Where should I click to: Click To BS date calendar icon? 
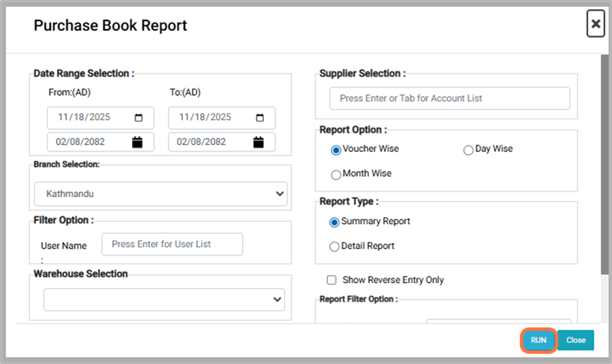pyautogui.click(x=258, y=142)
